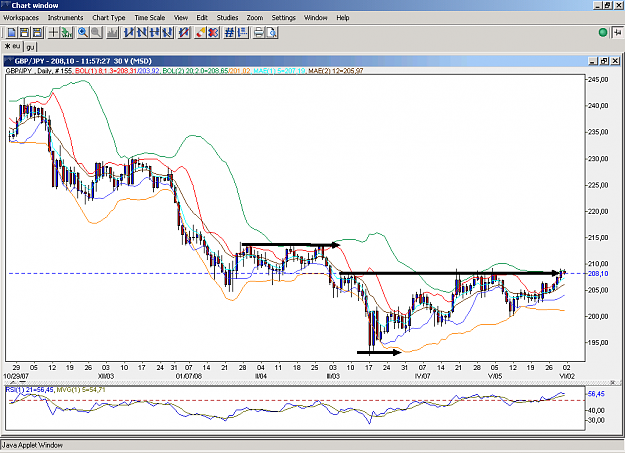Select the zoom in magnifier tool
Image resolution: width=625 pixels, height=453 pixels.
(83, 33)
